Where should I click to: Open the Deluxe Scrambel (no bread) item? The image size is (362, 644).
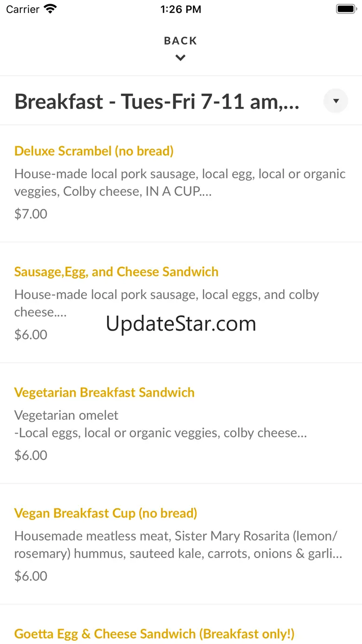94,151
